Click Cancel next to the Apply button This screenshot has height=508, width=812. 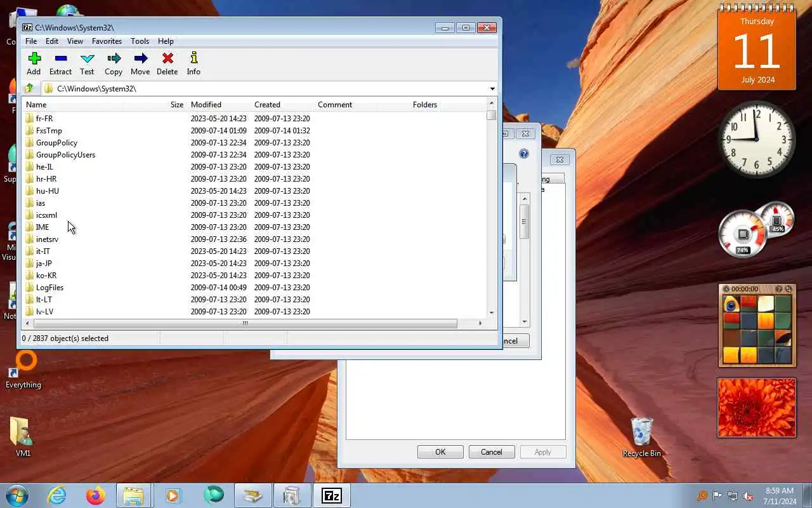coord(492,452)
